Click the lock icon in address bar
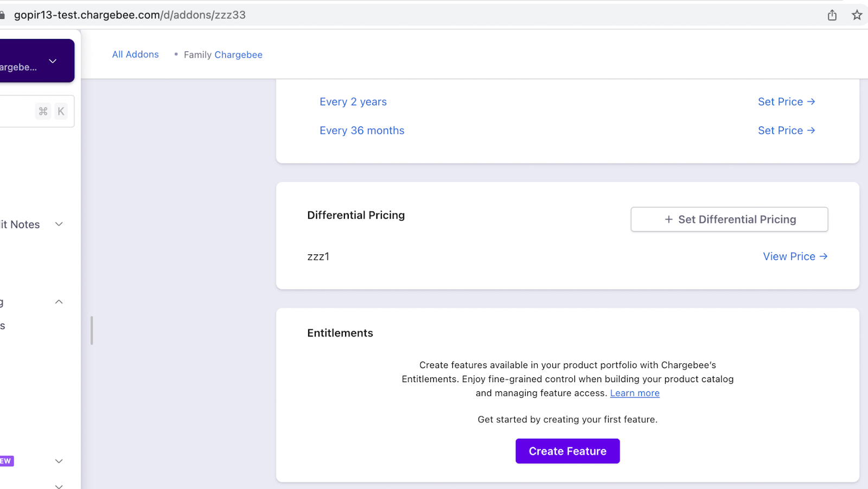Viewport: 868px width, 489px height. pyautogui.click(x=2, y=15)
